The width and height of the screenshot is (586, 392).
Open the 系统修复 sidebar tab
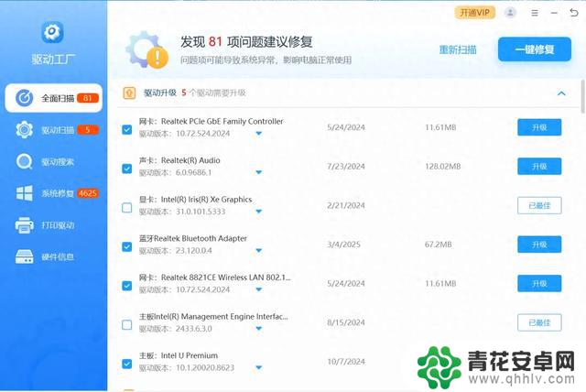[x=53, y=193]
